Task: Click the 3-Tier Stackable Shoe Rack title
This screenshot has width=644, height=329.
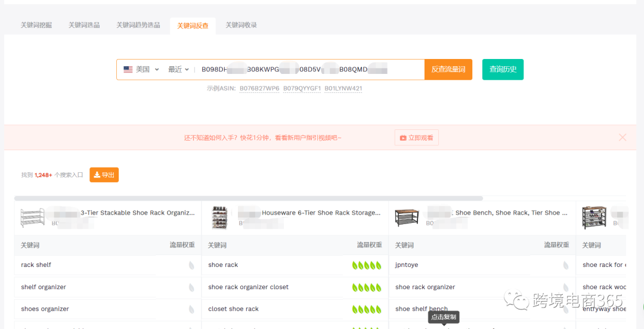Action: pos(138,213)
